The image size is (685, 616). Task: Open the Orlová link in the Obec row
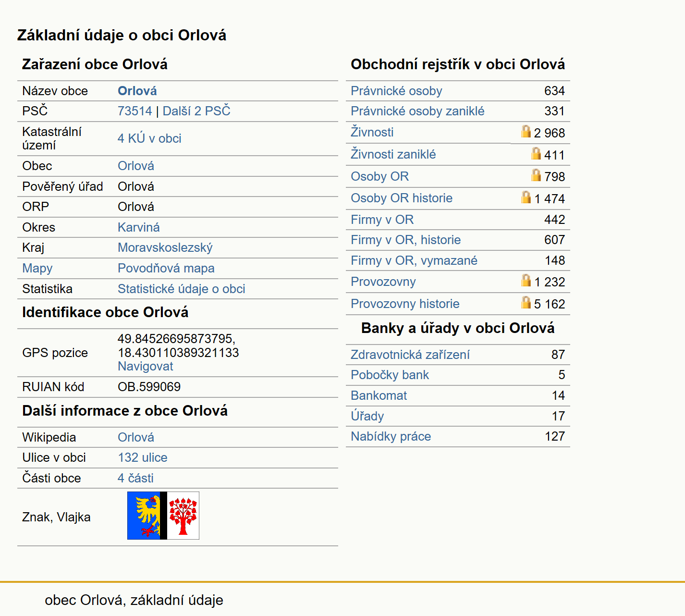136,166
